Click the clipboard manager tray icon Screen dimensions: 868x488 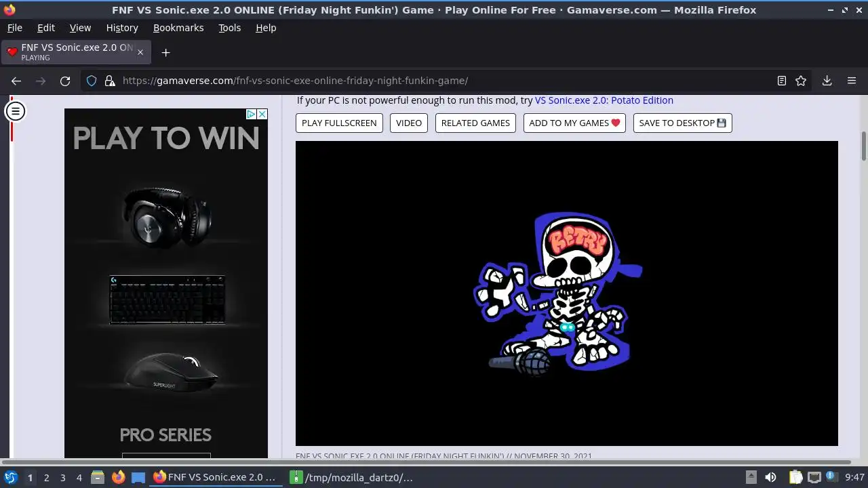point(795,477)
